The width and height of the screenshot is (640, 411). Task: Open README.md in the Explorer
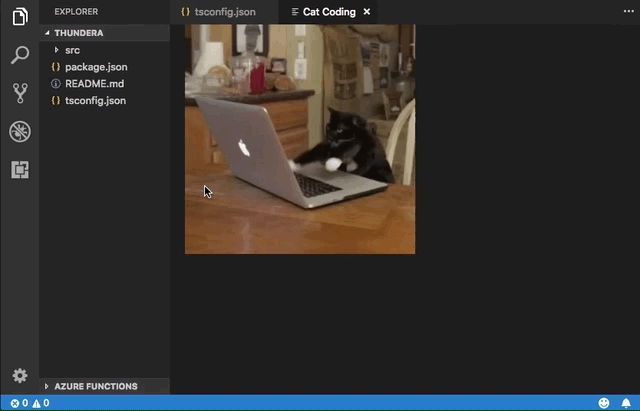[x=94, y=83]
